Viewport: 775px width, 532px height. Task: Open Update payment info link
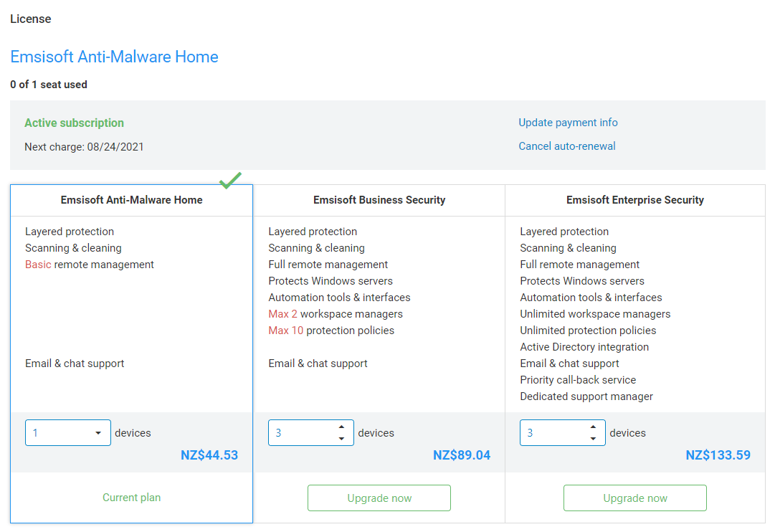pyautogui.click(x=568, y=123)
